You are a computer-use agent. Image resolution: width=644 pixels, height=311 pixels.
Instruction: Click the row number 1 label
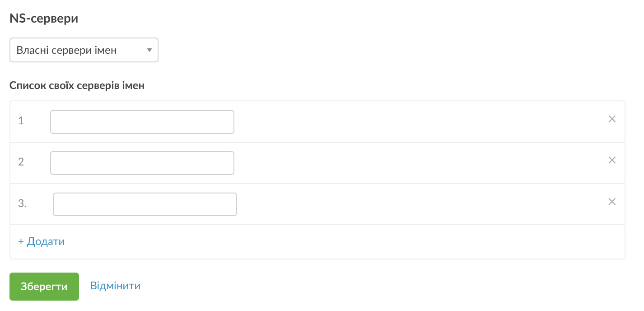21,121
